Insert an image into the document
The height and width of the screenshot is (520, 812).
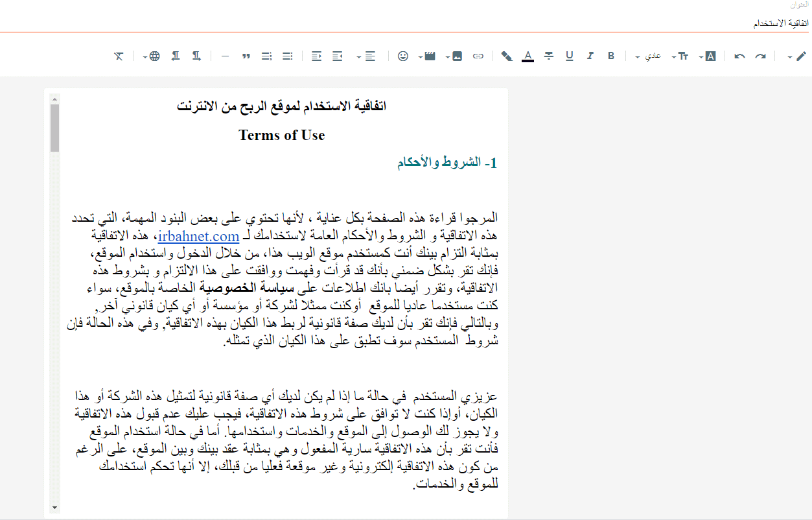tap(456, 56)
